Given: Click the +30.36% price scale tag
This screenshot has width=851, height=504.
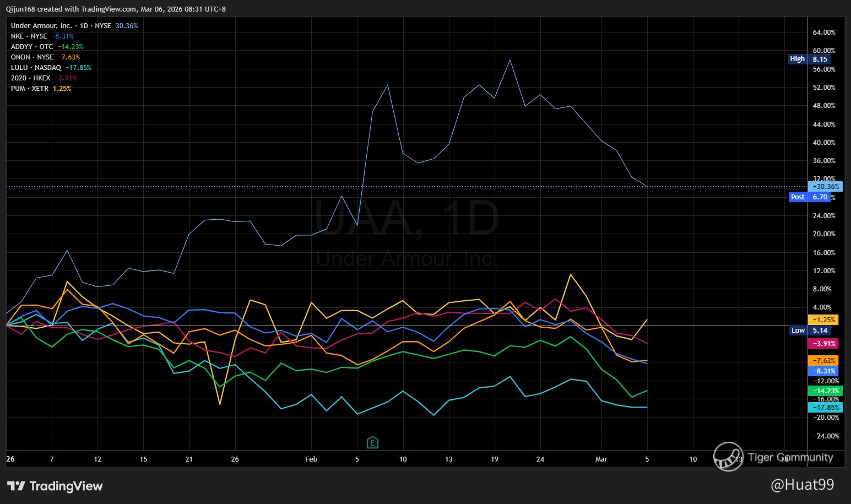Looking at the screenshot, I should click(825, 187).
